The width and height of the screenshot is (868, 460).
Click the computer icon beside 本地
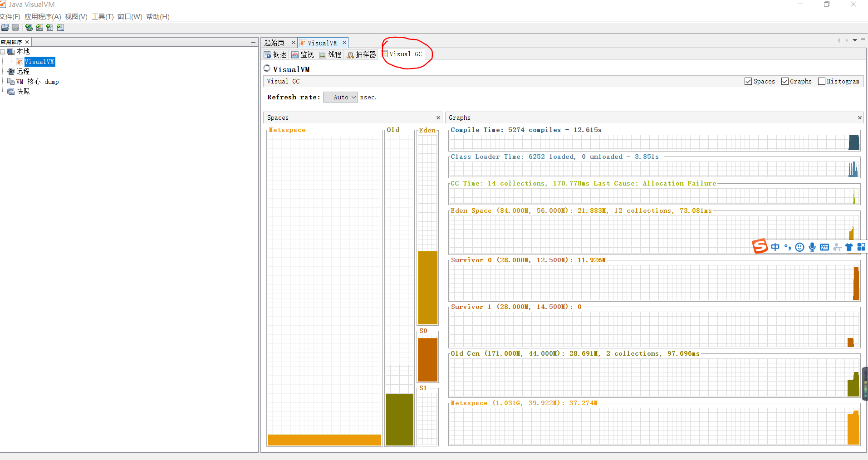pyautogui.click(x=11, y=52)
